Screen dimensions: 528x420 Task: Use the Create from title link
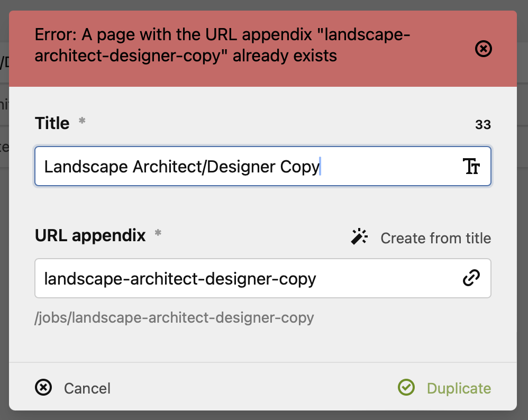pos(435,238)
